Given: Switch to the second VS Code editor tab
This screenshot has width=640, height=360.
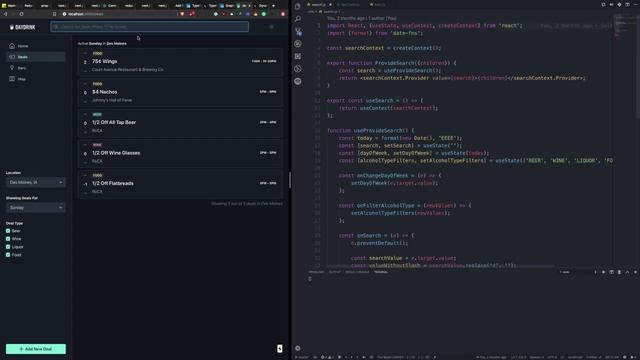Looking at the screenshot, I should [350, 4].
